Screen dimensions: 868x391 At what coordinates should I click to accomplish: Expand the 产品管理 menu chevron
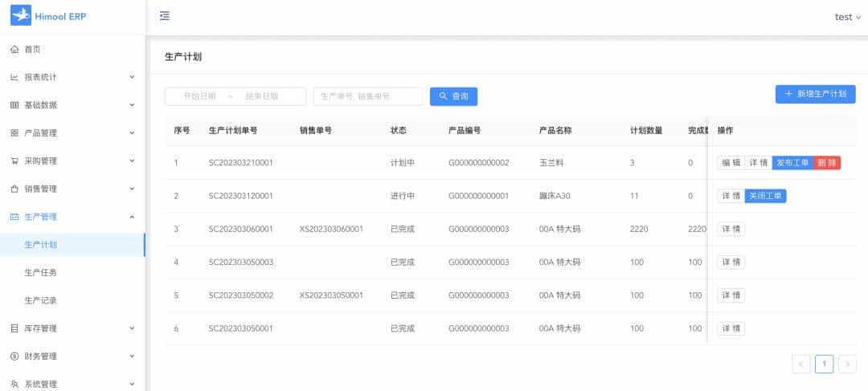[x=132, y=132]
